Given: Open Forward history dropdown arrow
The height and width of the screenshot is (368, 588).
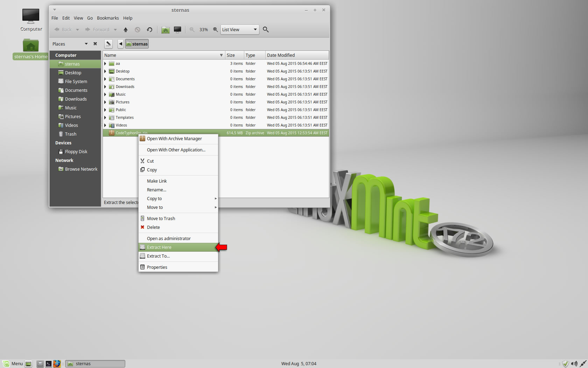Looking at the screenshot, I should pyautogui.click(x=115, y=30).
